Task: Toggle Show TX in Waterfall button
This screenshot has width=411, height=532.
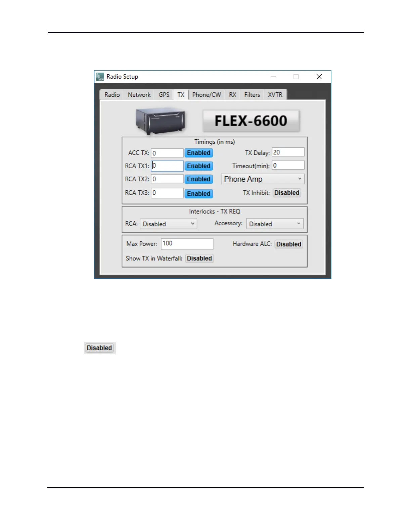Action: (x=199, y=258)
